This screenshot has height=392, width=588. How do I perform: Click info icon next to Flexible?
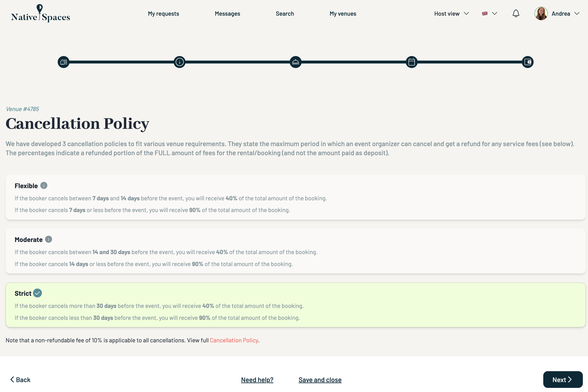pos(44,185)
